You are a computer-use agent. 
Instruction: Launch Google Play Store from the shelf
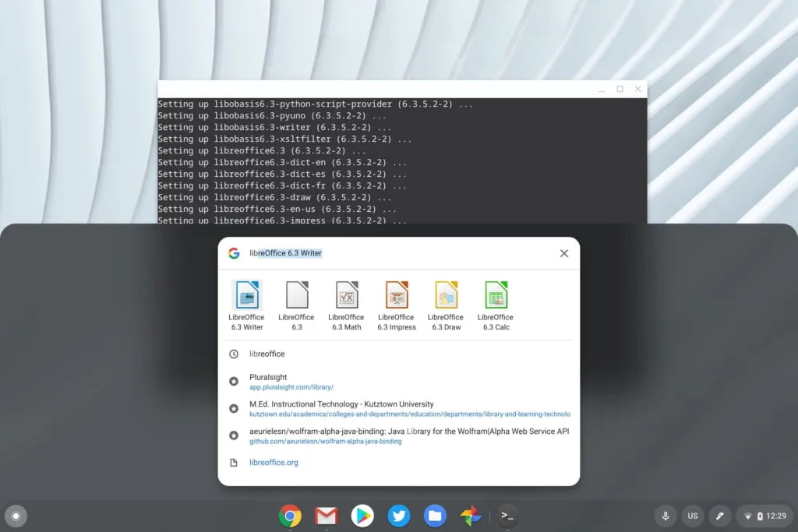pyautogui.click(x=362, y=516)
